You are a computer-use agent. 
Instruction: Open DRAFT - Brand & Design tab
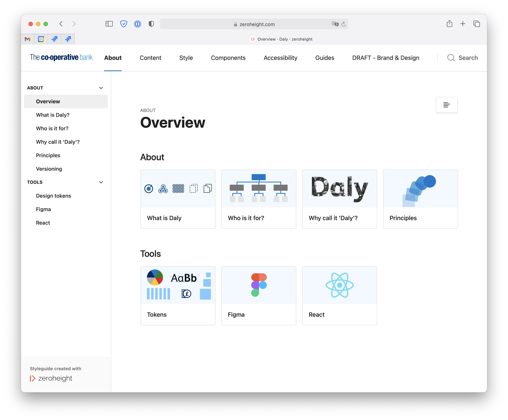click(386, 58)
